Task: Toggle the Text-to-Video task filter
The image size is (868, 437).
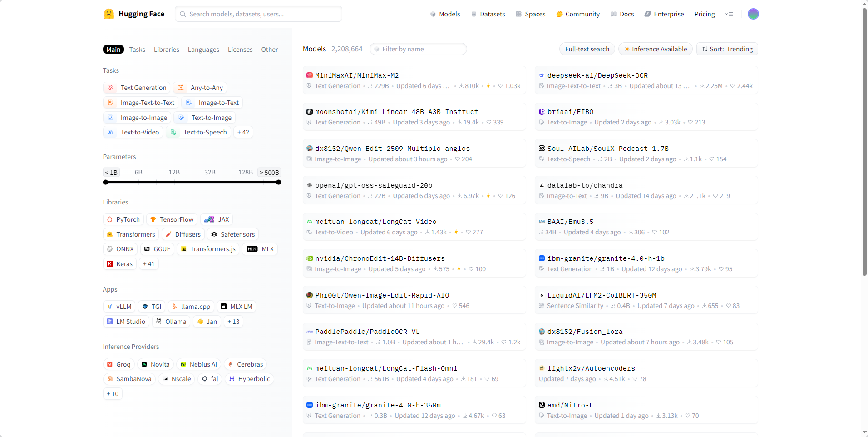Action: click(133, 132)
